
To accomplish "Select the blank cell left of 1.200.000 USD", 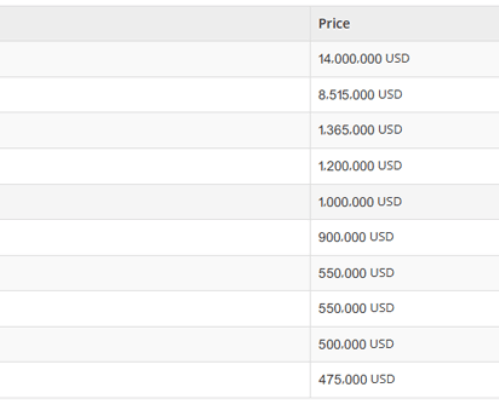I will pos(155,166).
